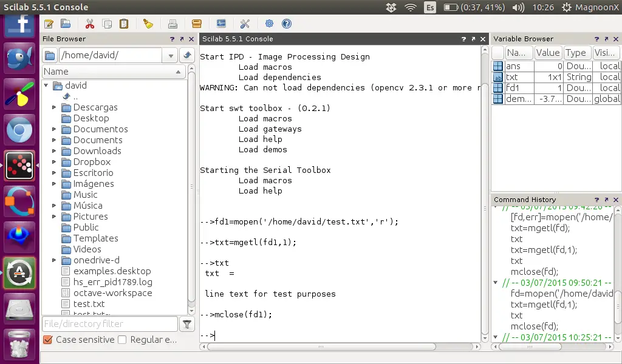622x364 pixels.
Task: Click the file filter funnel button
Action: coord(187,325)
